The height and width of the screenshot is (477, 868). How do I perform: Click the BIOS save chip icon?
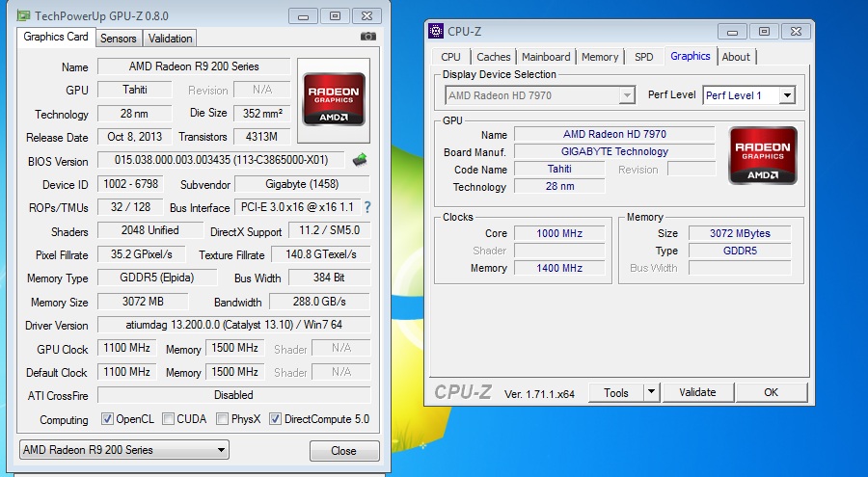click(x=360, y=160)
